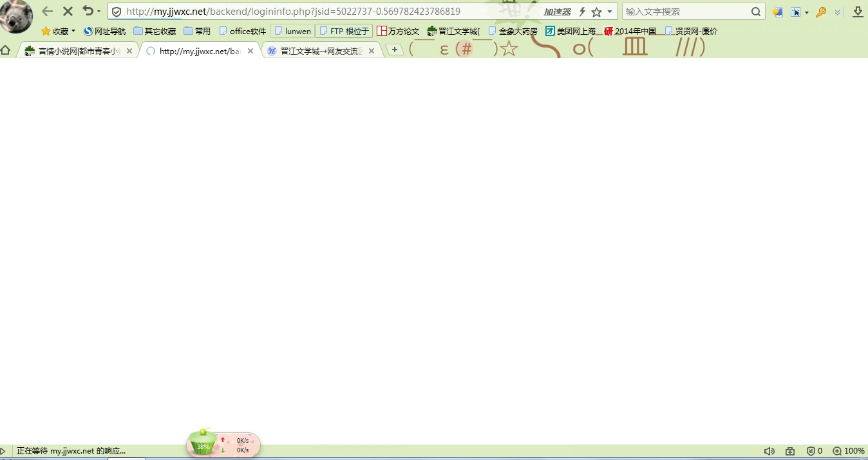Click the blue-yellow extension icon

click(x=778, y=12)
